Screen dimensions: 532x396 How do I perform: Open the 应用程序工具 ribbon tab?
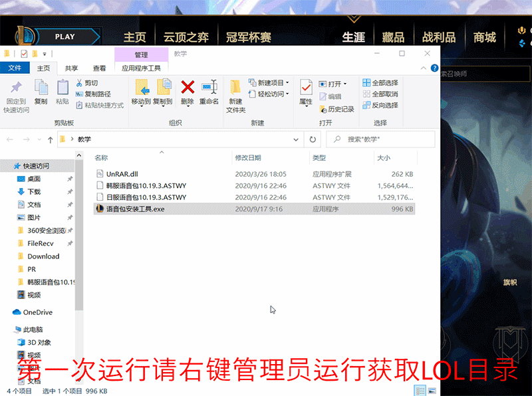(x=141, y=68)
